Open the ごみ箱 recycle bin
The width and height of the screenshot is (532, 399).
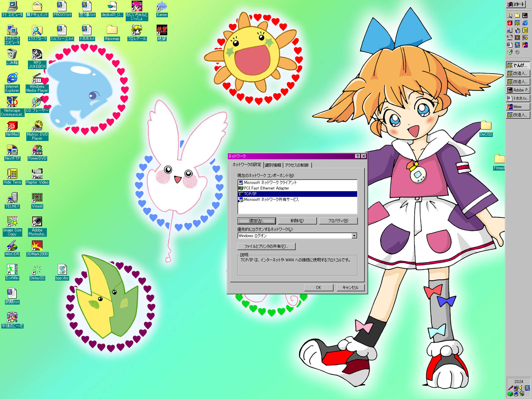click(12, 55)
